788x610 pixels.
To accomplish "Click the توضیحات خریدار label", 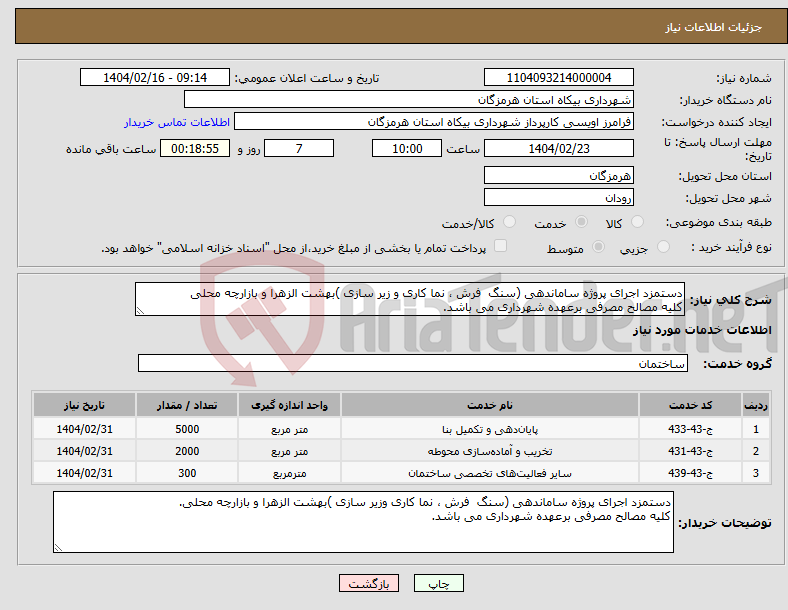I will tap(725, 523).
